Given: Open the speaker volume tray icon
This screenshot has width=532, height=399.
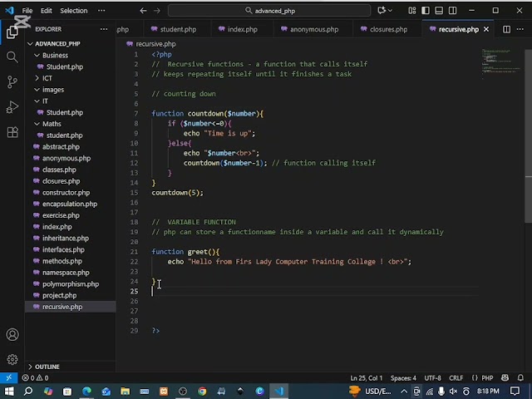Looking at the screenshot, I should pyautogui.click(x=454, y=392).
